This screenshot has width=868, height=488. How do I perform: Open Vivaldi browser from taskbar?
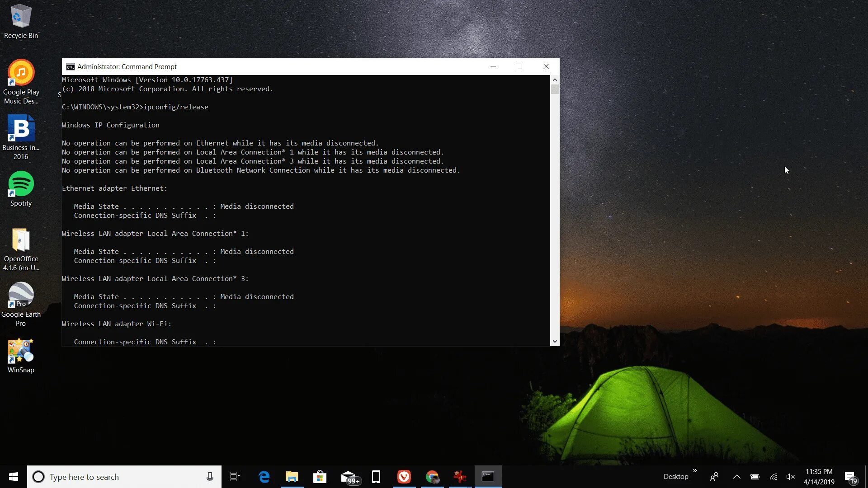click(x=404, y=477)
